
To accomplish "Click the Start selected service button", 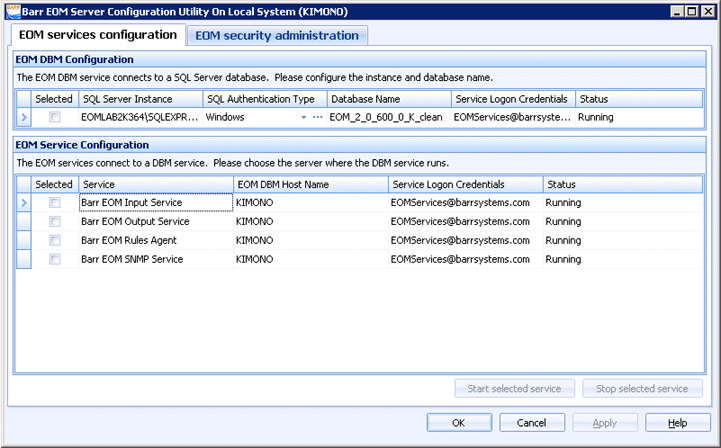I will (515, 389).
